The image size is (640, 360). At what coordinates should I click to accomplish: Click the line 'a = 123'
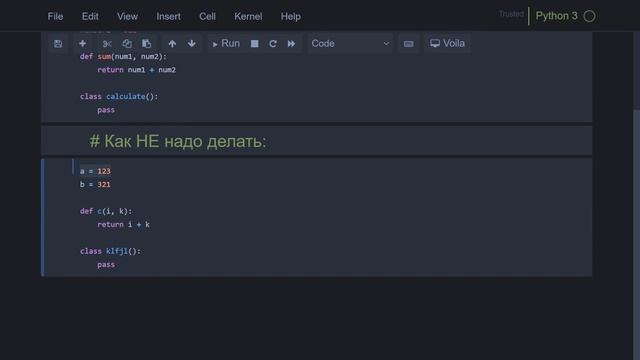pyautogui.click(x=95, y=171)
